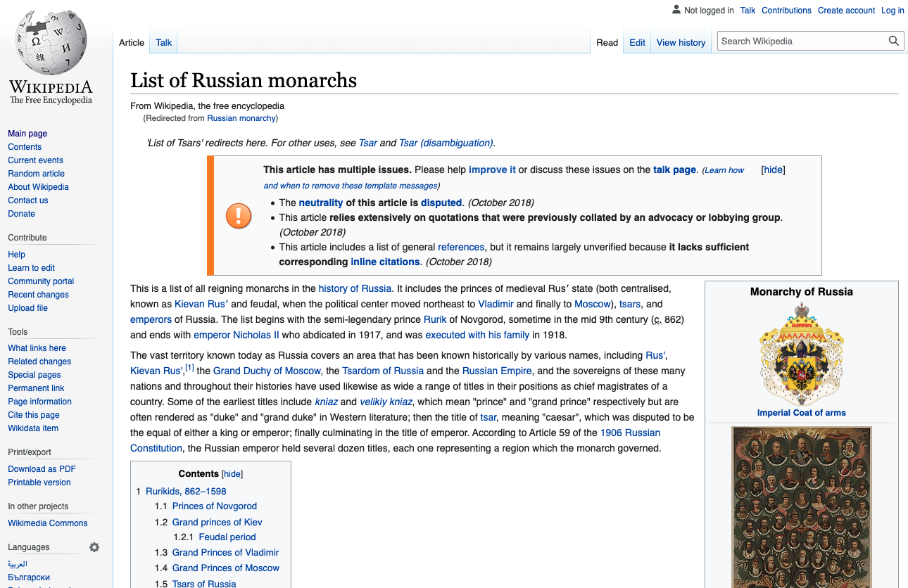Click the Log in link
The width and height of the screenshot is (908, 588).
(x=893, y=11)
